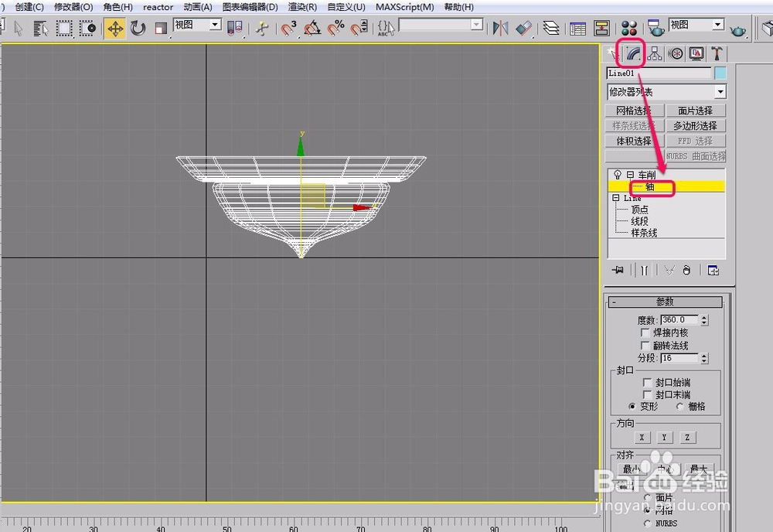The image size is (773, 532).
Task: Click the Select and Manipulate icon
Action: coord(262,29)
